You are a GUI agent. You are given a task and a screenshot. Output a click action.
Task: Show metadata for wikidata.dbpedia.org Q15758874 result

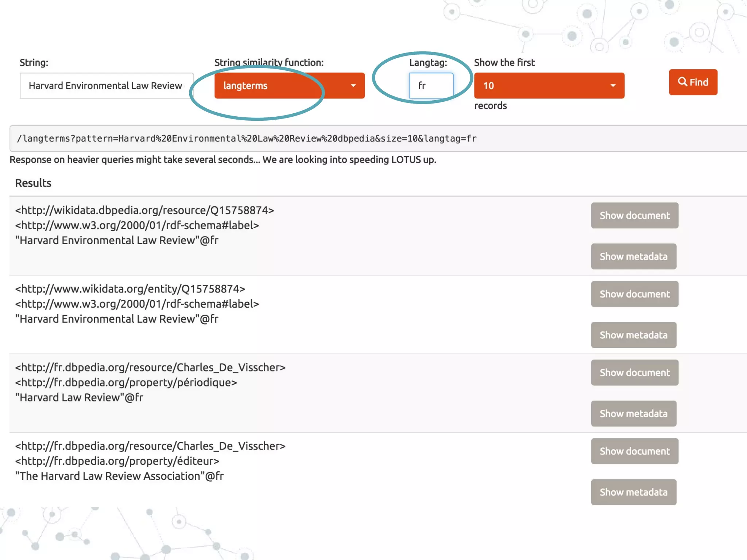pos(633,256)
